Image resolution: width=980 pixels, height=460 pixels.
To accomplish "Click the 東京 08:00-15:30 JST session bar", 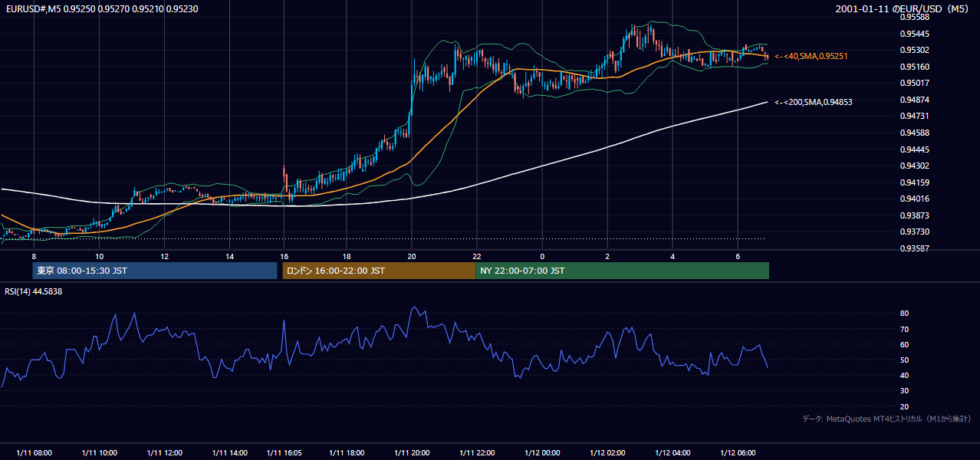I will pos(155,271).
